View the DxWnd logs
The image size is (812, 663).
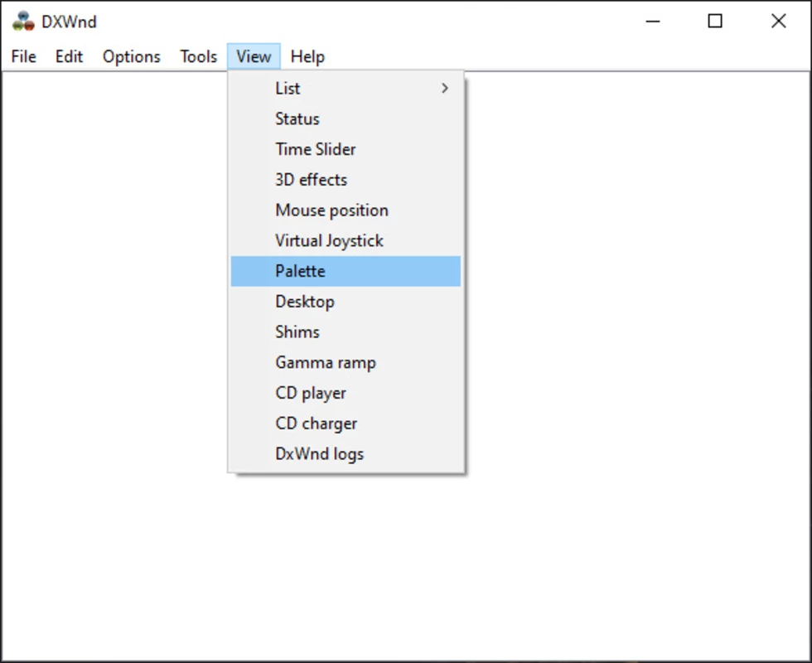346,454
